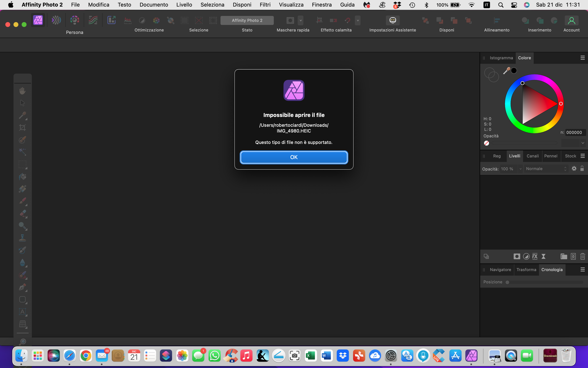
Task: Open the Livelli panel options menu
Action: point(582,156)
